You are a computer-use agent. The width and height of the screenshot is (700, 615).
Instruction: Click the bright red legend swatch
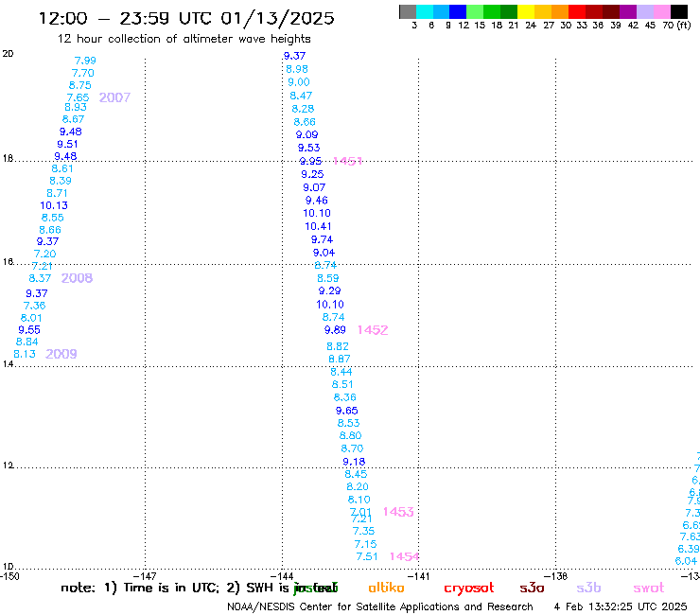[577, 11]
